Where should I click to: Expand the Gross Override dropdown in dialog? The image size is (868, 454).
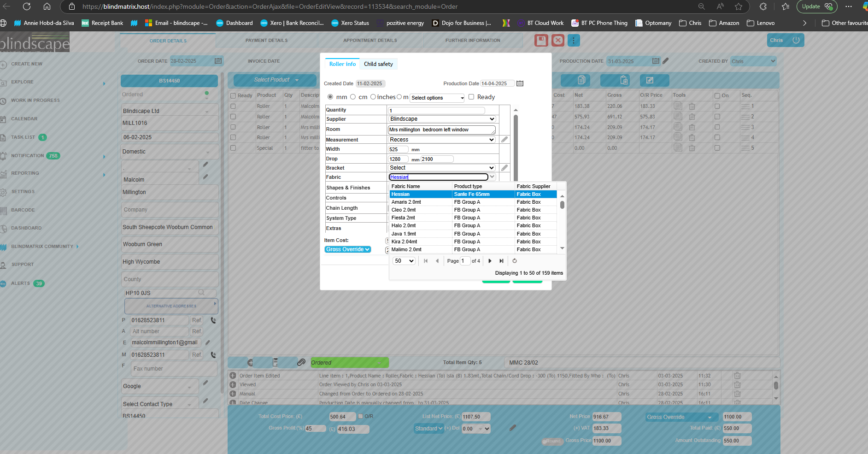click(348, 249)
